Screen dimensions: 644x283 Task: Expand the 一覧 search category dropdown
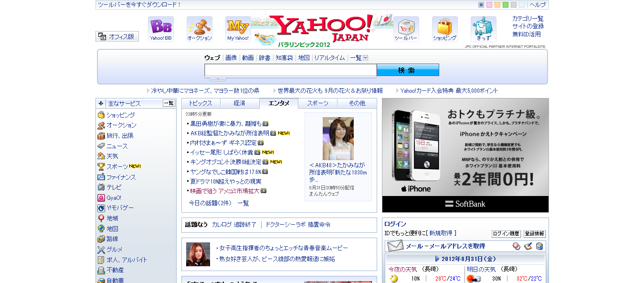[366, 58]
